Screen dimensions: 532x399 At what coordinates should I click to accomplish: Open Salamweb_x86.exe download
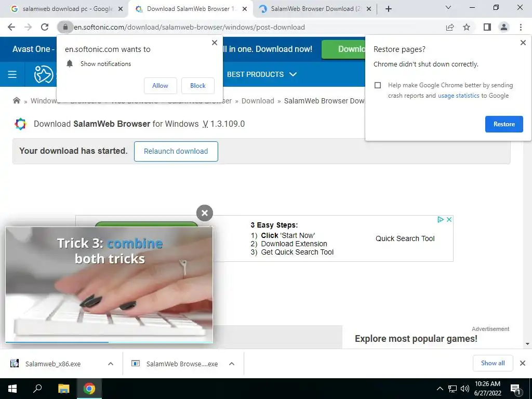click(53, 364)
